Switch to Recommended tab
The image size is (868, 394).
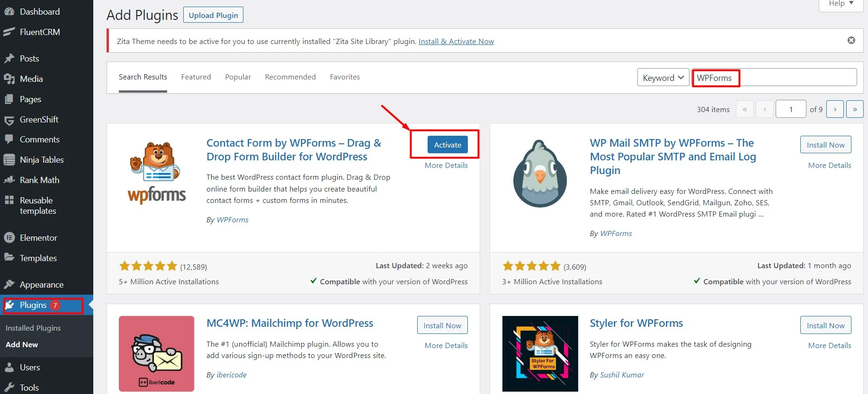pyautogui.click(x=290, y=77)
